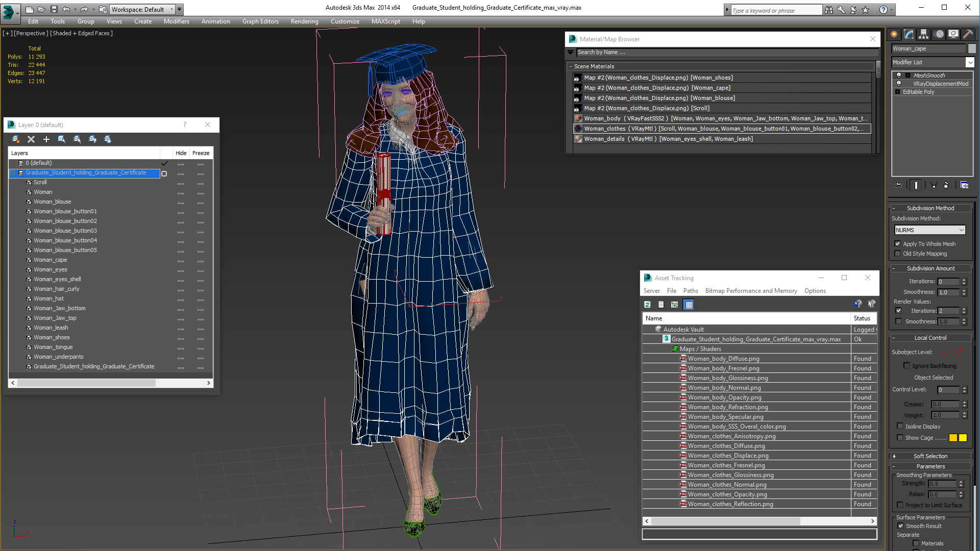Viewport: 980px width, 551px height.
Task: Toggle the Smooth Result checkbox
Action: coord(900,526)
